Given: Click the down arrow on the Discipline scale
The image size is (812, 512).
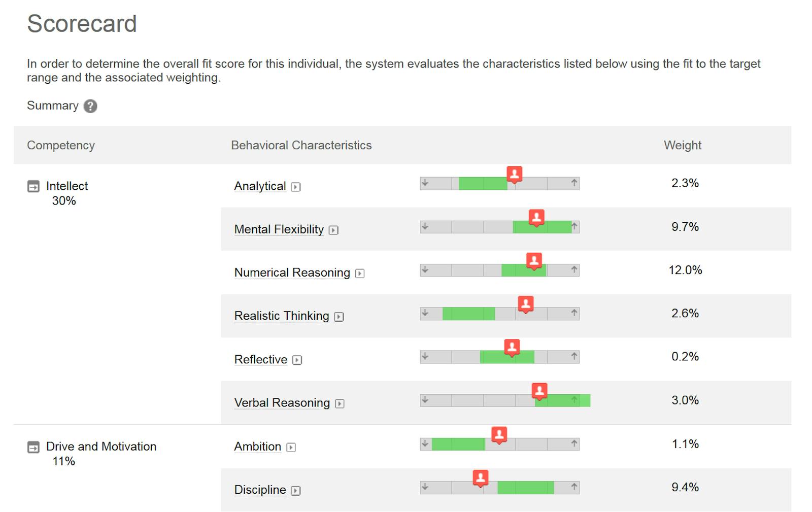Looking at the screenshot, I should pyautogui.click(x=425, y=487).
